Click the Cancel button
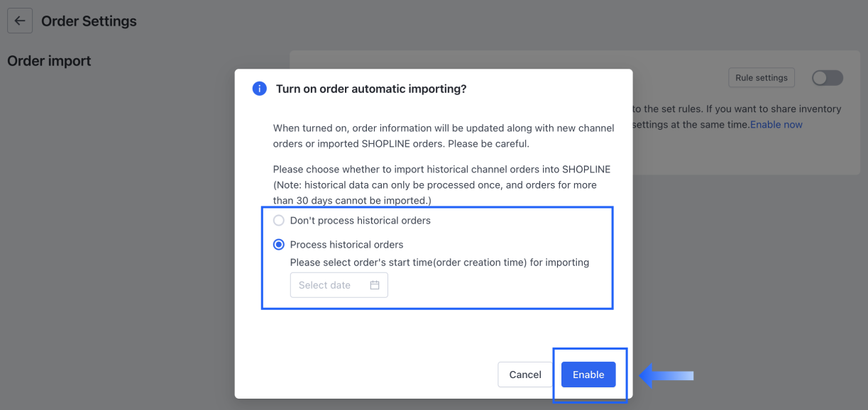This screenshot has width=868, height=410. click(x=525, y=375)
